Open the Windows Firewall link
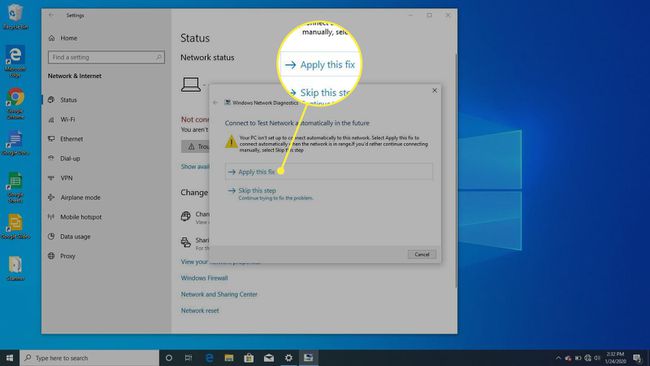650x366 pixels. [x=204, y=278]
